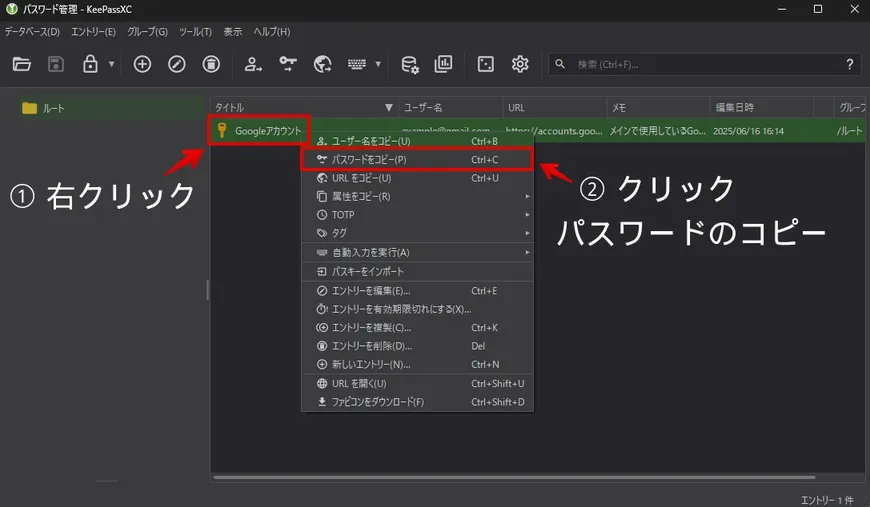Open 表示 menu
The width and height of the screenshot is (870, 507).
(232, 32)
